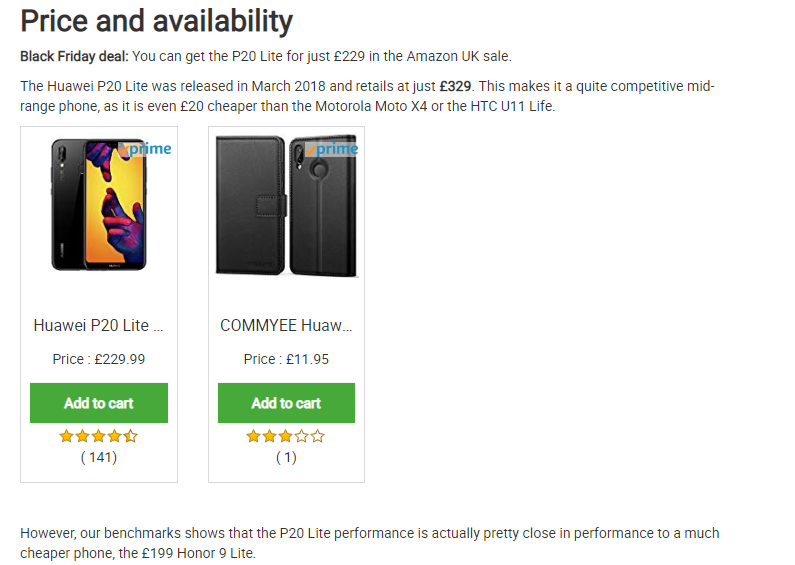
Task: Click the first gold star of Huawei rating
Action: pos(66,436)
